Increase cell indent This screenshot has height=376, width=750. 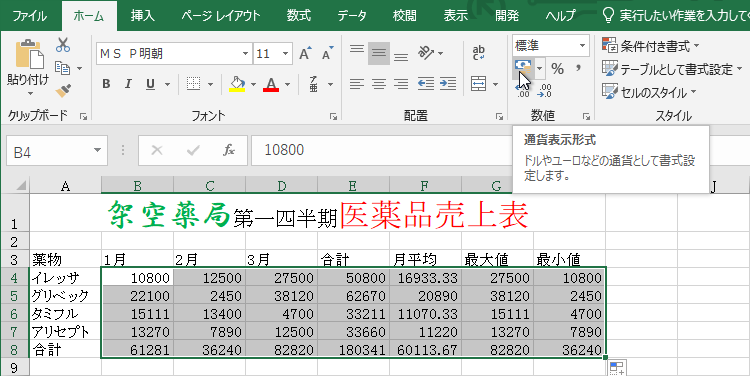[448, 84]
